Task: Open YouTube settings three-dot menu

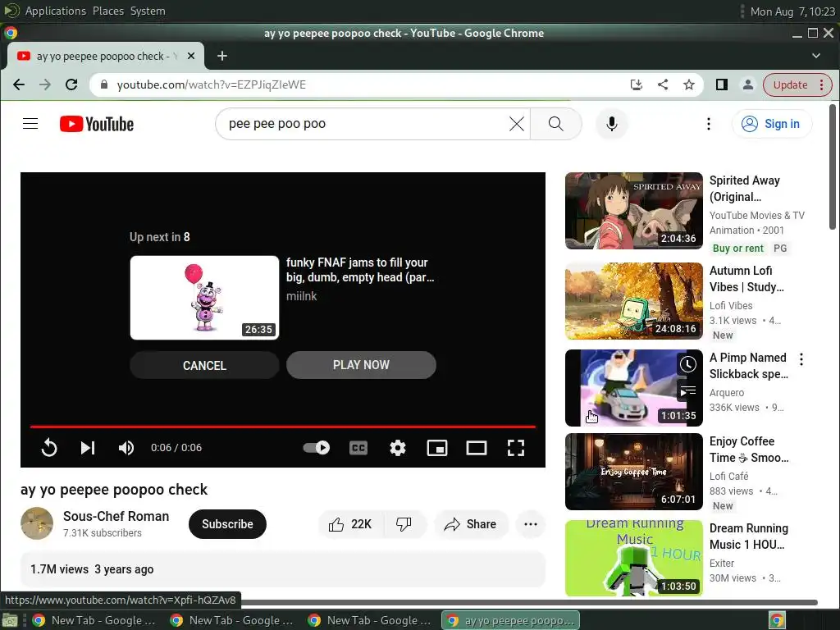Action: pyautogui.click(x=708, y=124)
